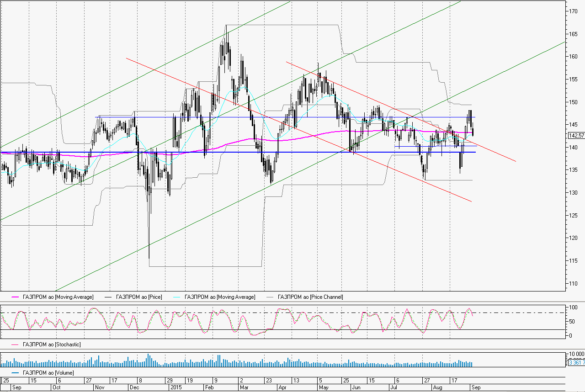Select the ГАЗПРОМ ао [Price] legend entry
Screen dimensions: 585x392
[139, 297]
